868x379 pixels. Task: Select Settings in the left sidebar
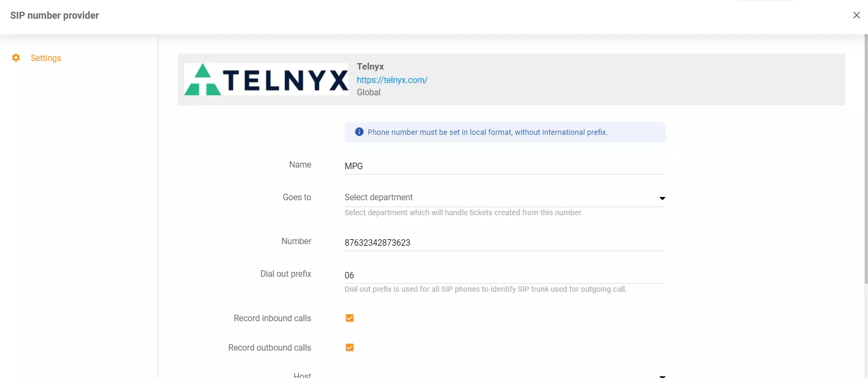[x=46, y=57]
